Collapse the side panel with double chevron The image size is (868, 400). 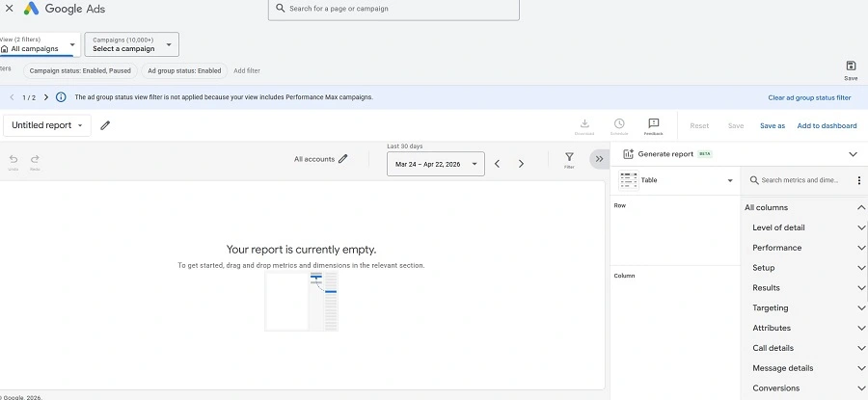pyautogui.click(x=599, y=159)
